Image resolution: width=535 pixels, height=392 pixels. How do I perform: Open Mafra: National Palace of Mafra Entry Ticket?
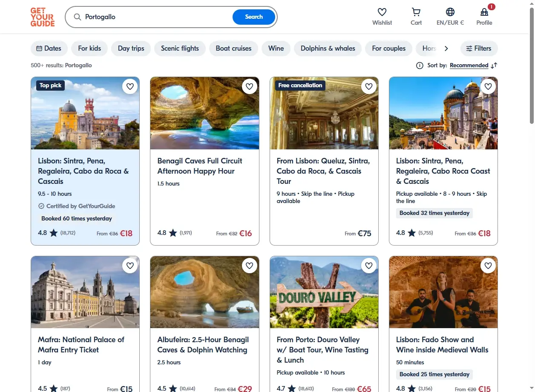81,345
